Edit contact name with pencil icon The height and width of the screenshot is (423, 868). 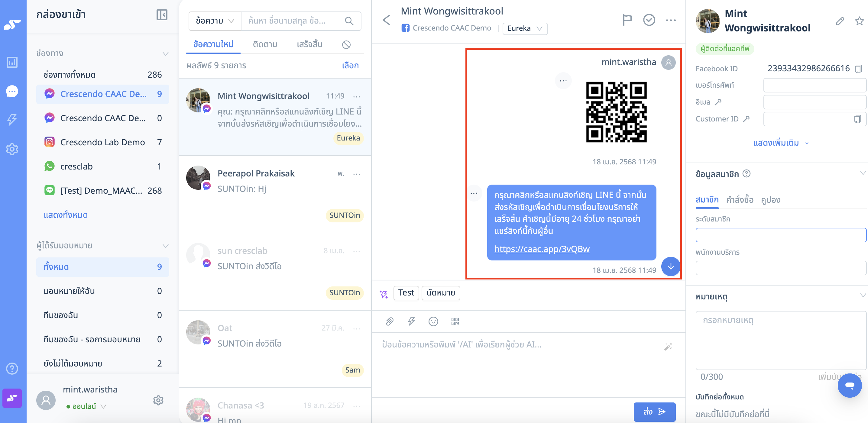(840, 21)
